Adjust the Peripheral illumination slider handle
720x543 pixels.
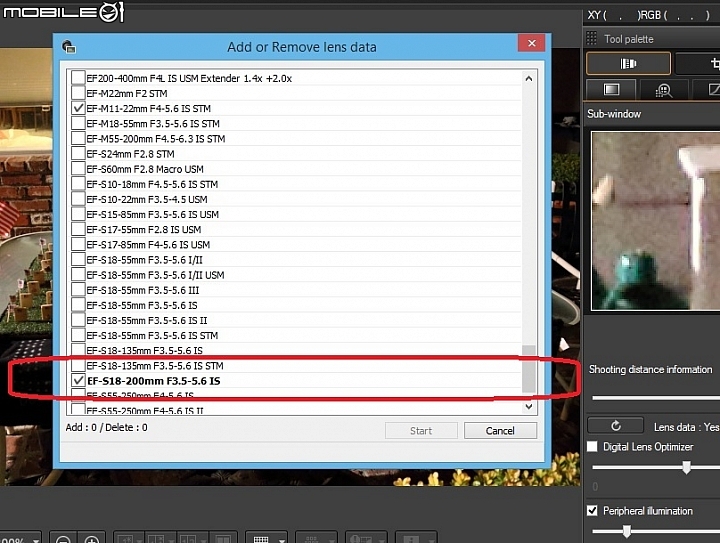click(x=626, y=531)
